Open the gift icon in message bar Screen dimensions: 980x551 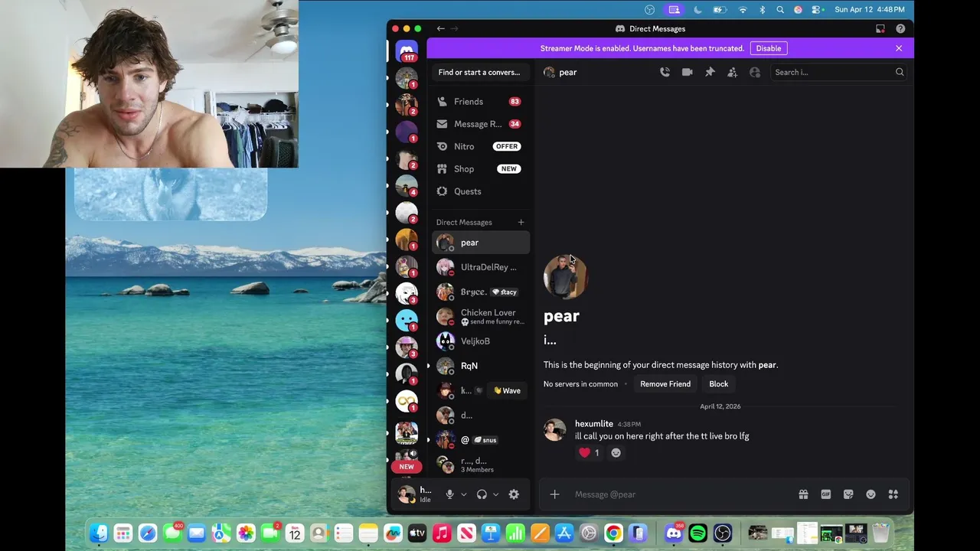803,494
